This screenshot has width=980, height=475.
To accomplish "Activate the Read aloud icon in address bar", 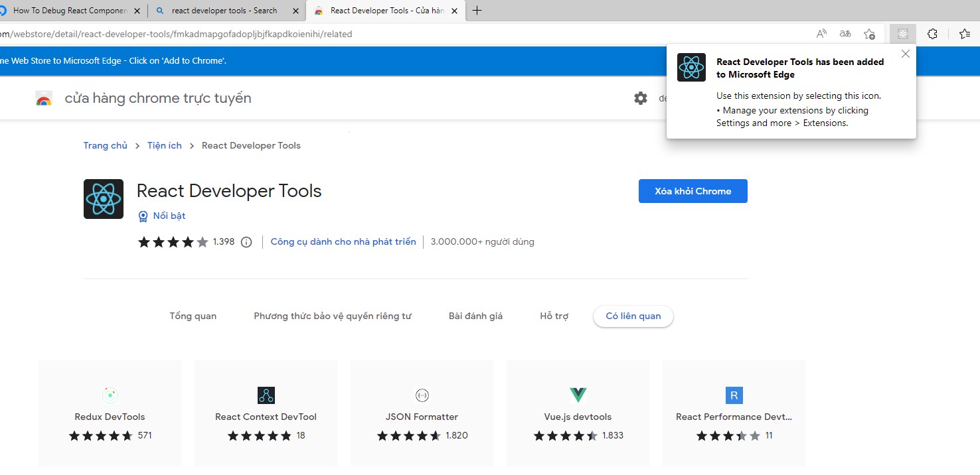I will point(822,34).
